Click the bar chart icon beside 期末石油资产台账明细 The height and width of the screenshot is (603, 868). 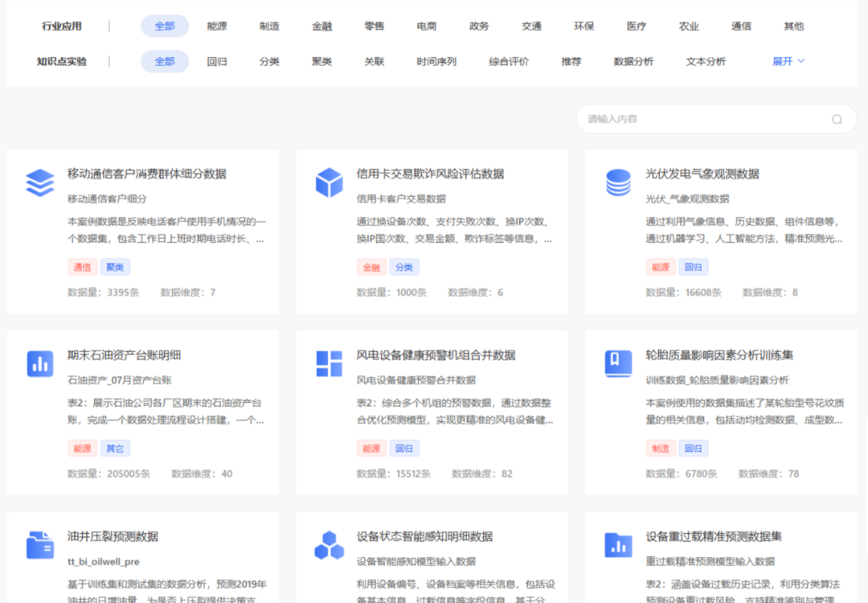click(x=39, y=363)
